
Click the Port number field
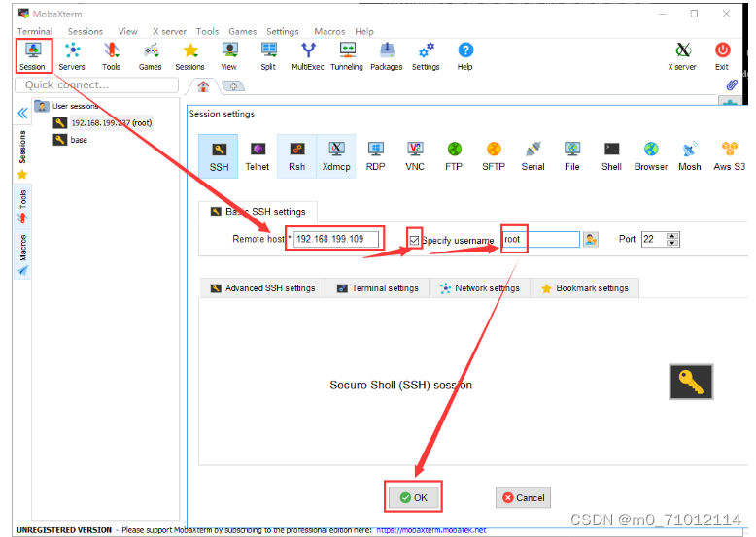tap(654, 239)
